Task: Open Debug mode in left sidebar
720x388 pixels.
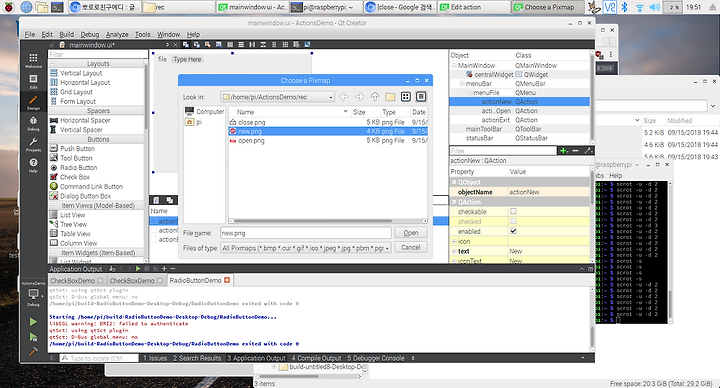Action: (x=33, y=123)
